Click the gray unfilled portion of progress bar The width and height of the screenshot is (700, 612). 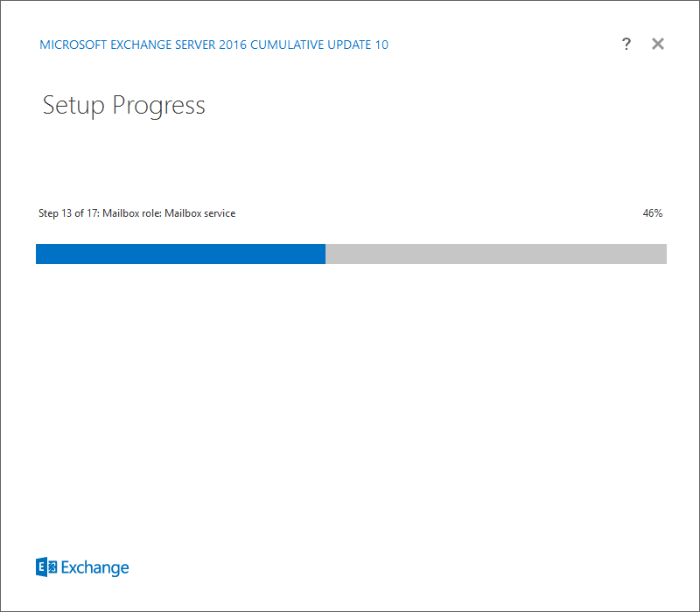point(496,254)
